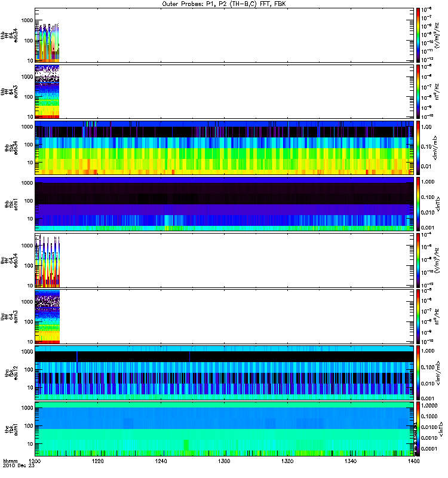Click the '0.01' color scale value of thb fbk edc34
Image resolution: width=448 pixels, height=478 pixels.
coord(426,167)
